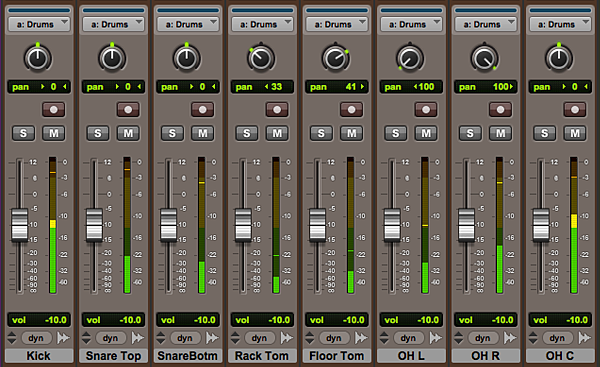Image resolution: width=600 pixels, height=367 pixels.
Task: Click the SnareBotm pan knob
Action: (x=186, y=59)
